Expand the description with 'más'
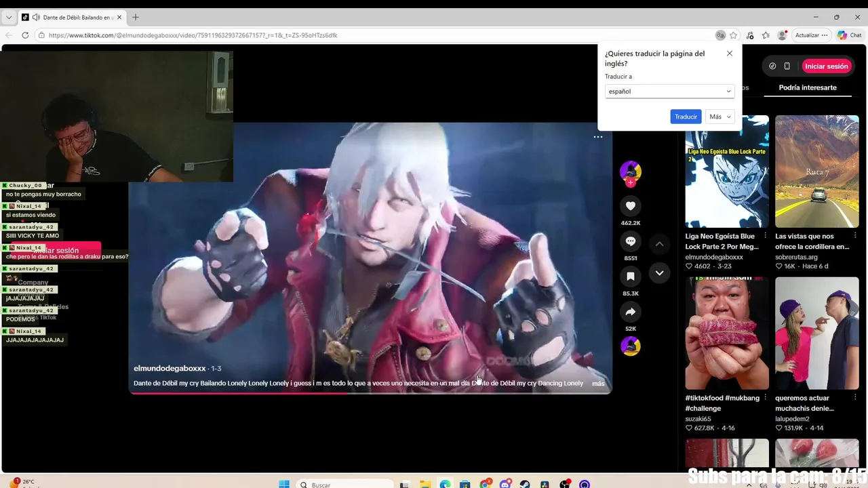The width and height of the screenshot is (868, 488). 598,384
